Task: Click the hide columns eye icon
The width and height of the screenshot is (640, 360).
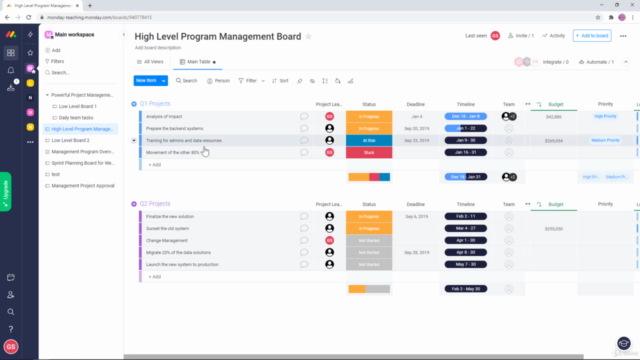Action: pos(312,81)
